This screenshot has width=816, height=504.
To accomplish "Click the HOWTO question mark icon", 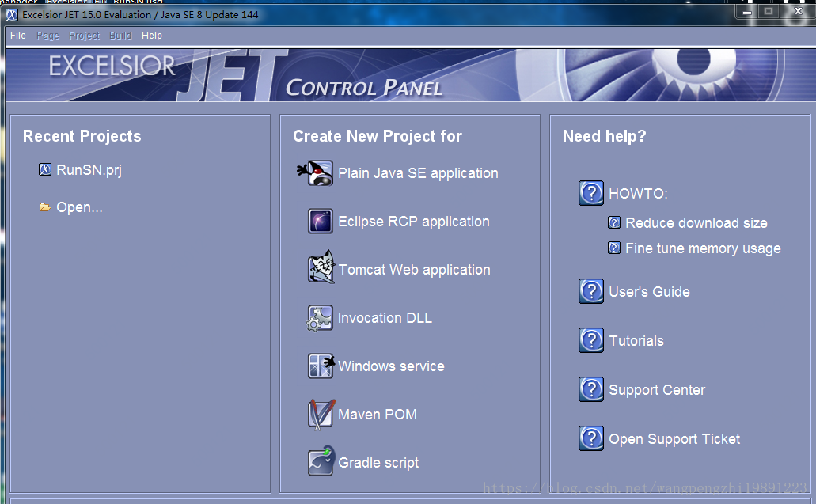I will point(591,193).
